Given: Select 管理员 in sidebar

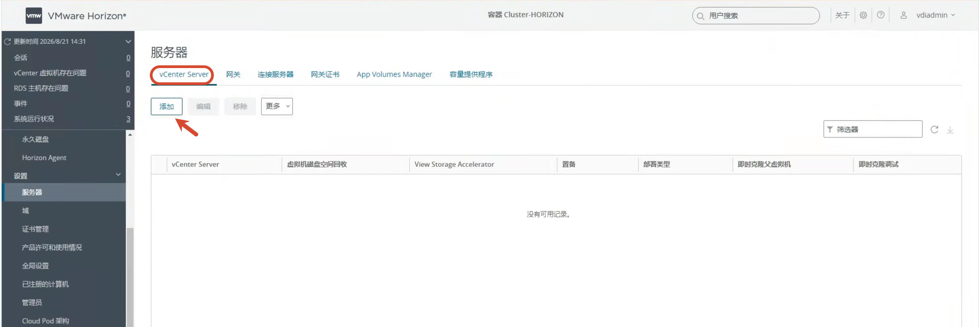Looking at the screenshot, I should point(32,302).
